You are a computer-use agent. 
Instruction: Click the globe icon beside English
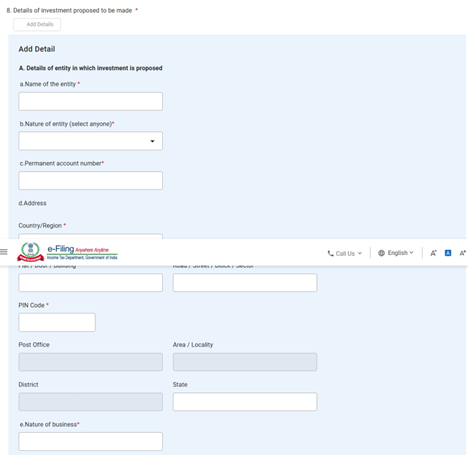(381, 253)
